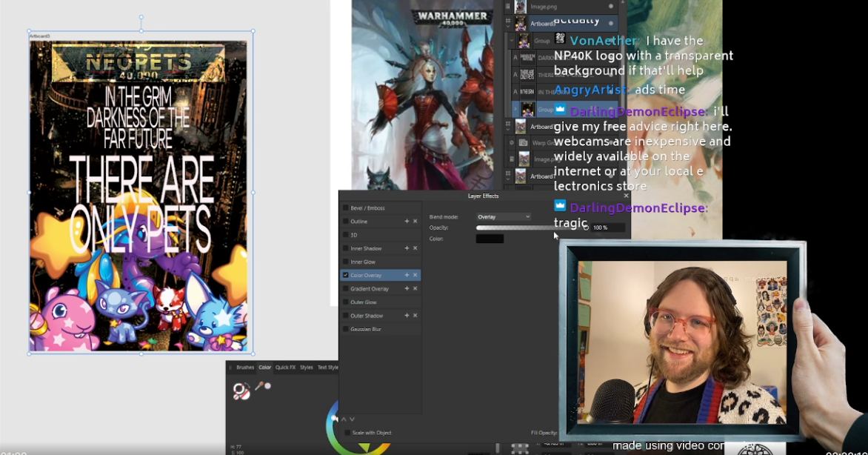Move effect down using the down arrow icon
The height and width of the screenshot is (455, 868).
click(352, 419)
